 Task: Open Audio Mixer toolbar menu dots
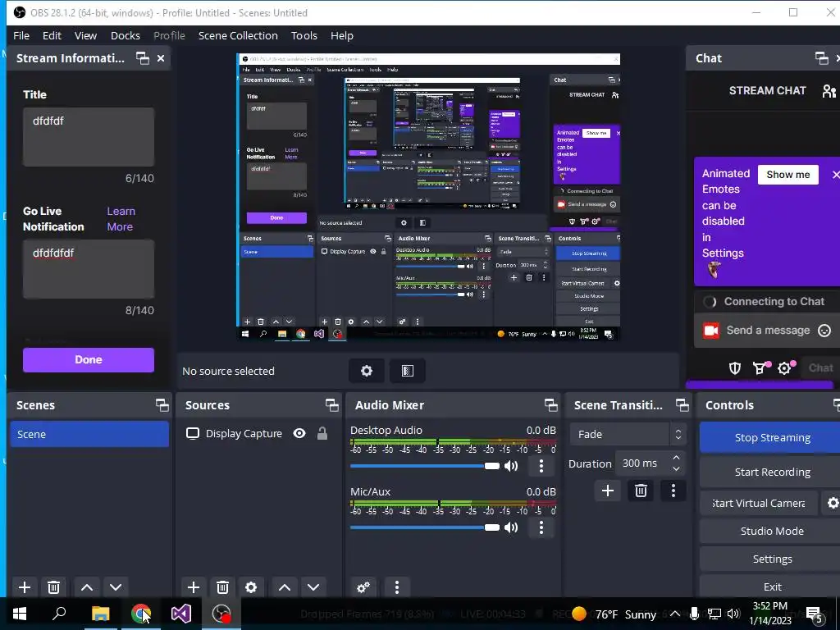tap(397, 587)
